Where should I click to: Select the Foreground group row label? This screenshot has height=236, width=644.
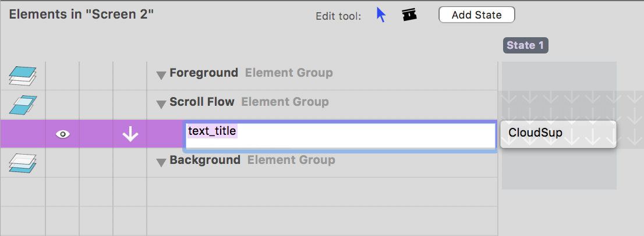[203, 73]
